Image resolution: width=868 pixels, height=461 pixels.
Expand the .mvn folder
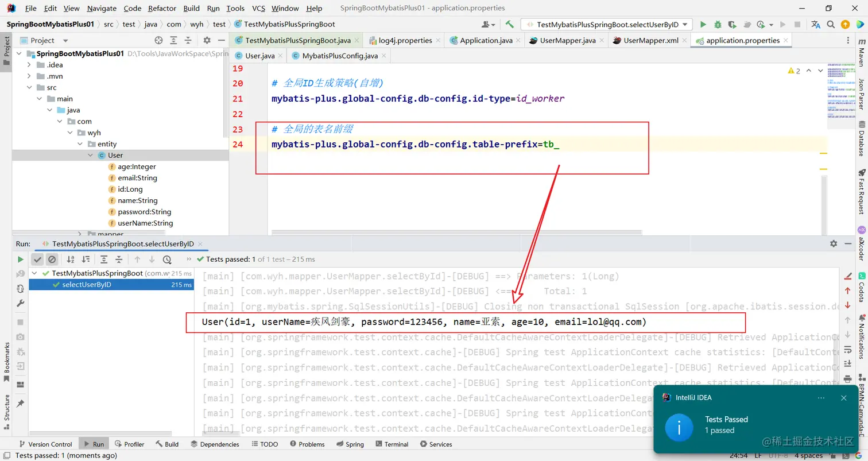click(29, 76)
